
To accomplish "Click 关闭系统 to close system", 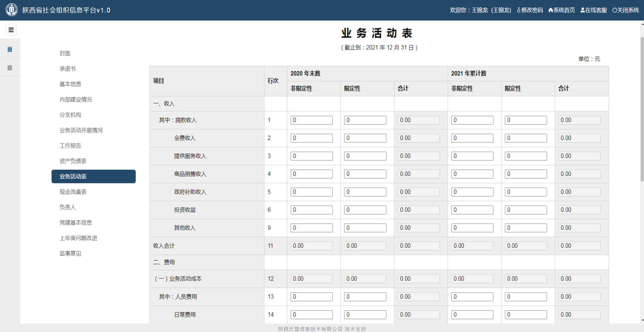I will (x=626, y=10).
